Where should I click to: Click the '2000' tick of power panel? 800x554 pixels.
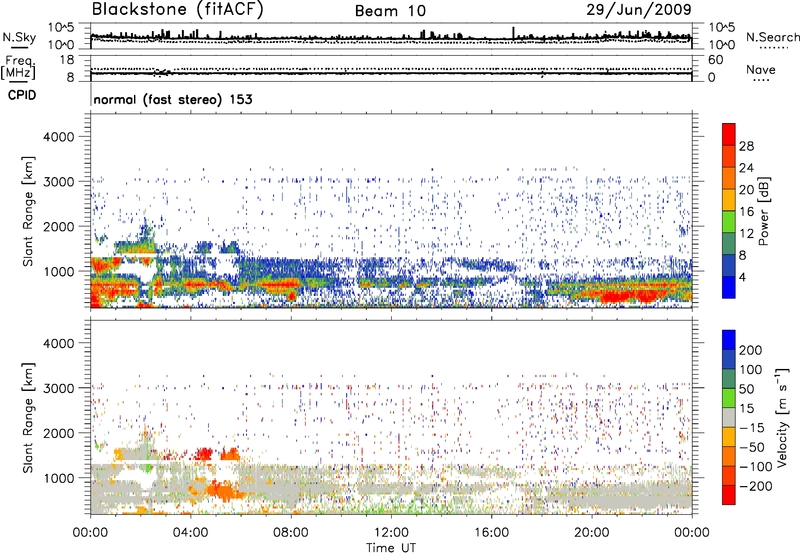pyautogui.click(x=59, y=226)
